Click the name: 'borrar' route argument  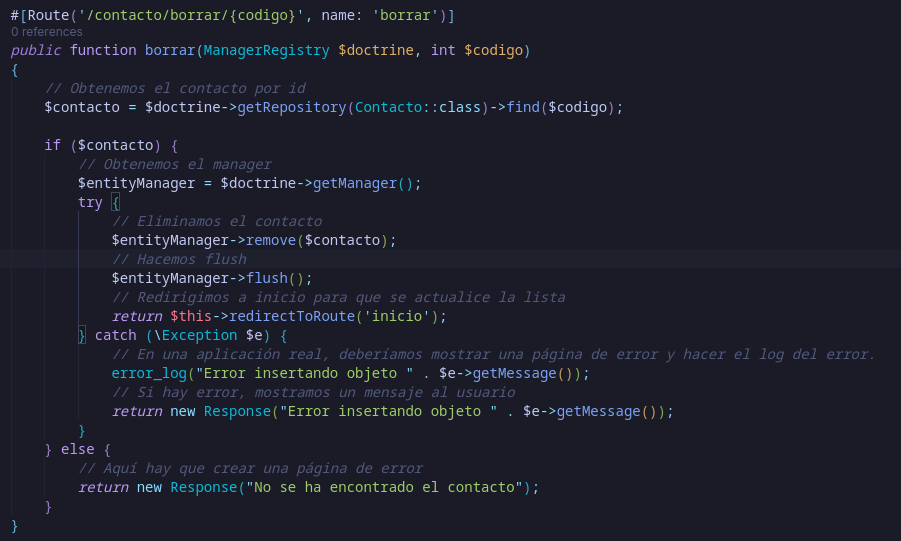click(x=380, y=15)
